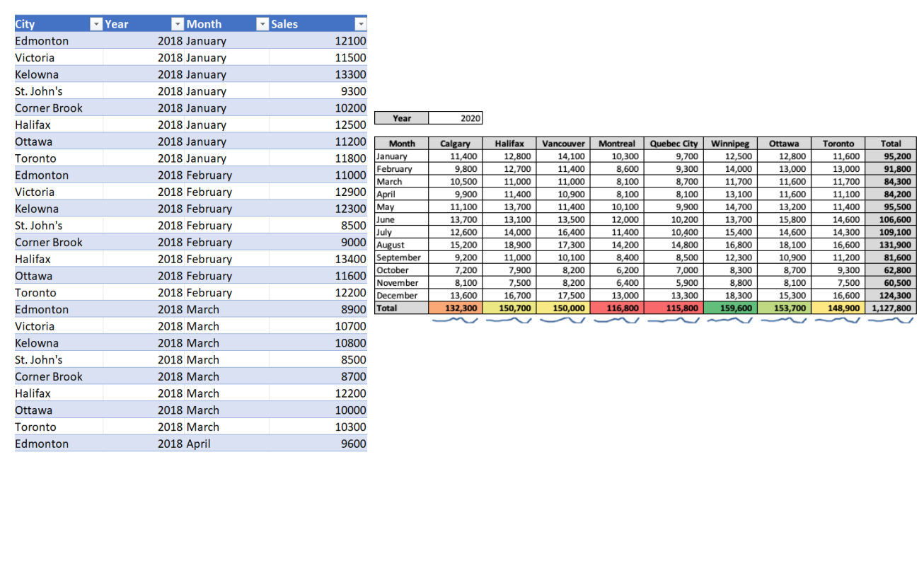This screenshot has height=573, width=924.
Task: Click the grand total 1,127,800 cell
Action: click(891, 308)
